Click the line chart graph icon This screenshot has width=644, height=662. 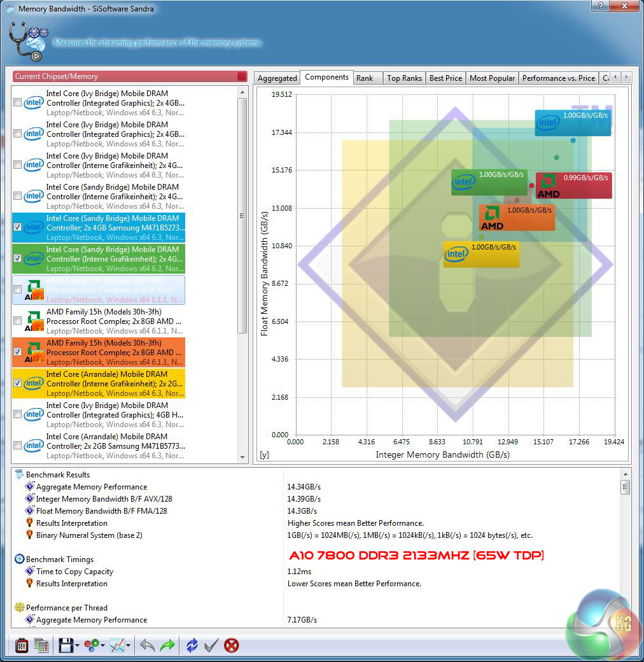click(x=117, y=645)
